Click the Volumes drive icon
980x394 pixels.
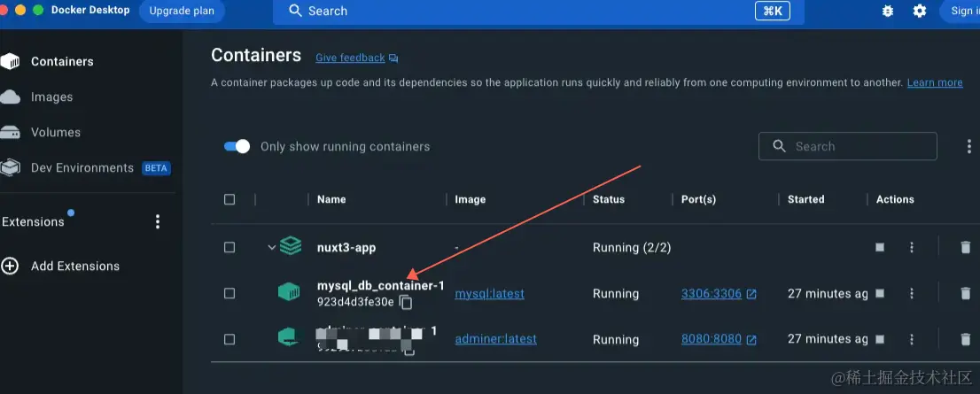(x=10, y=133)
